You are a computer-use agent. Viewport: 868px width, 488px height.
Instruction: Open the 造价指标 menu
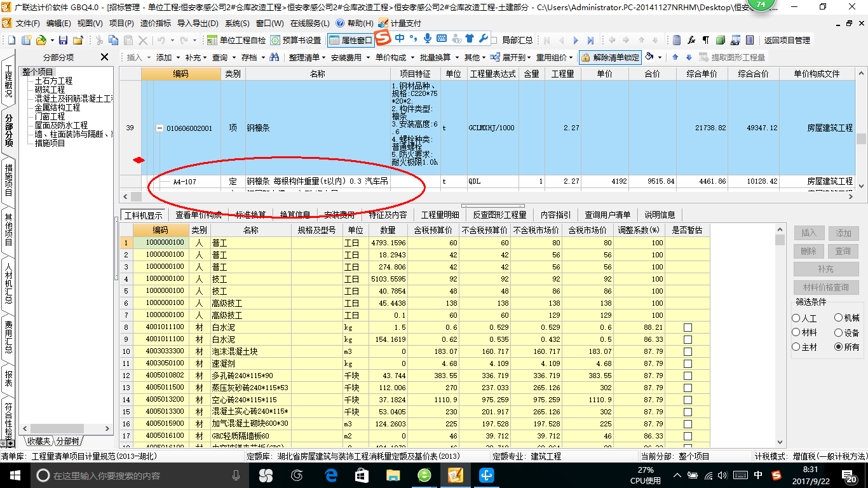tap(155, 23)
